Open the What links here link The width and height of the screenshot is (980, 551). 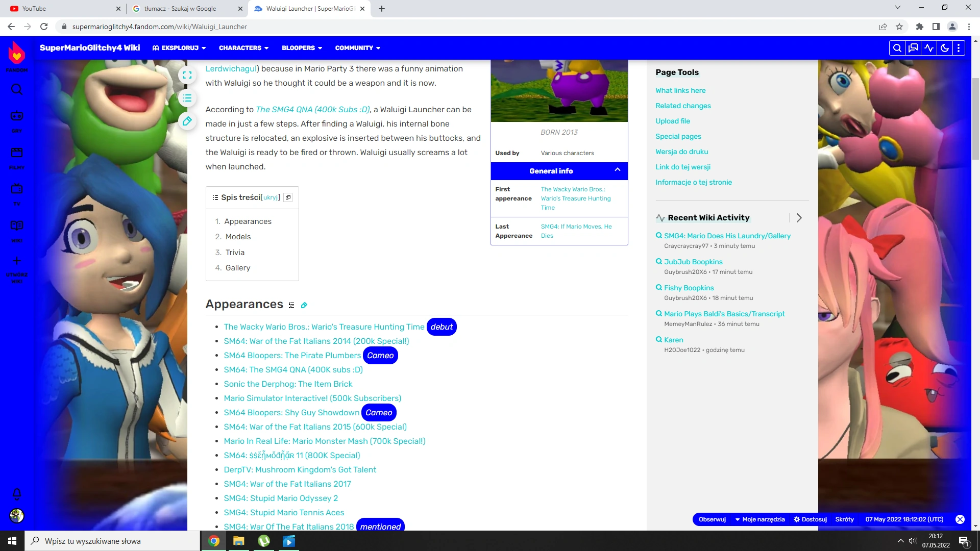click(680, 90)
